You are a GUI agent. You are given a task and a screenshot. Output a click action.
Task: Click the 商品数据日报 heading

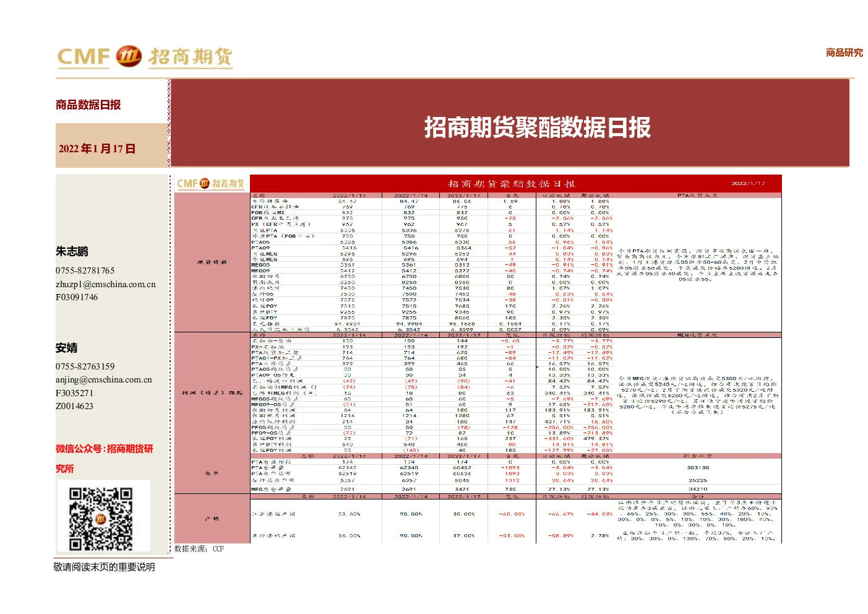(x=88, y=105)
